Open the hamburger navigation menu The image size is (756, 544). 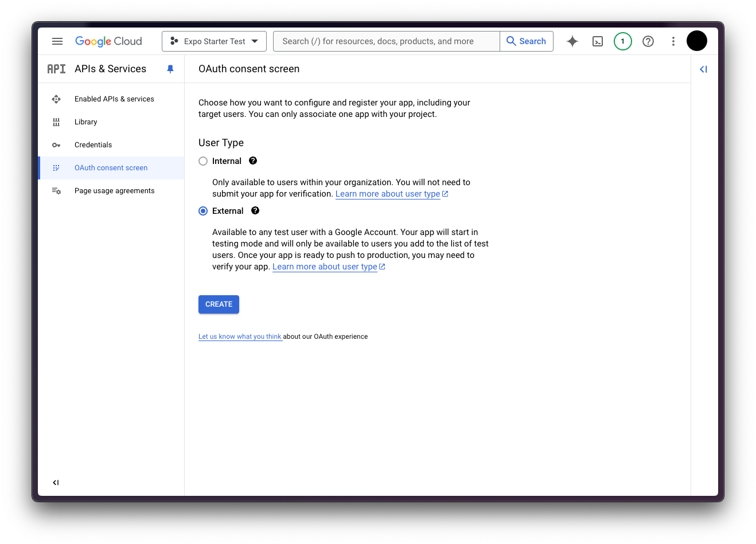pyautogui.click(x=57, y=41)
